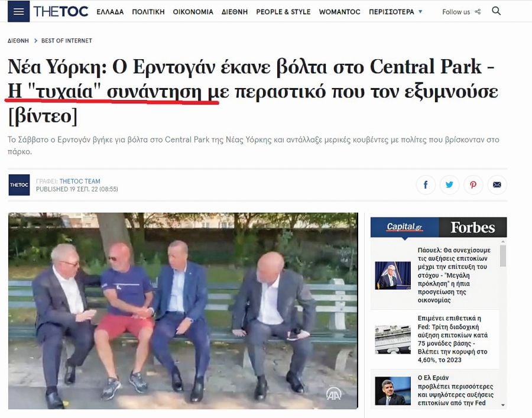The width and height of the screenshot is (532, 418).
Task: Click the THETOC site logo
Action: (61, 12)
